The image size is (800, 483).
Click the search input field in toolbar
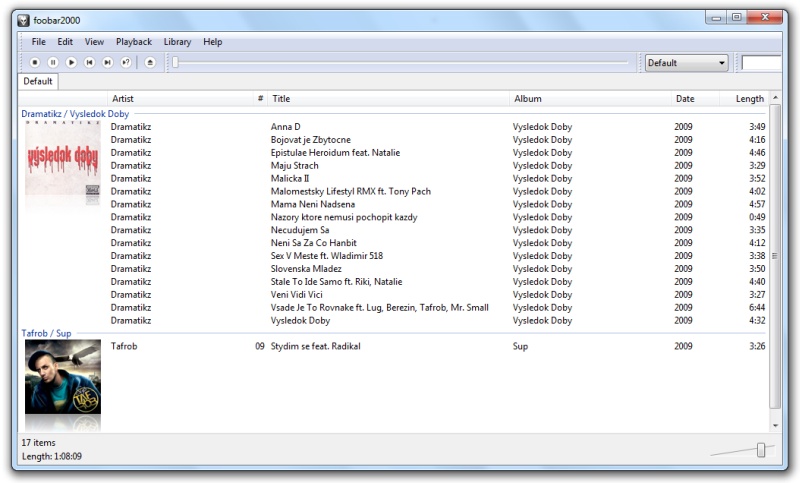point(761,63)
